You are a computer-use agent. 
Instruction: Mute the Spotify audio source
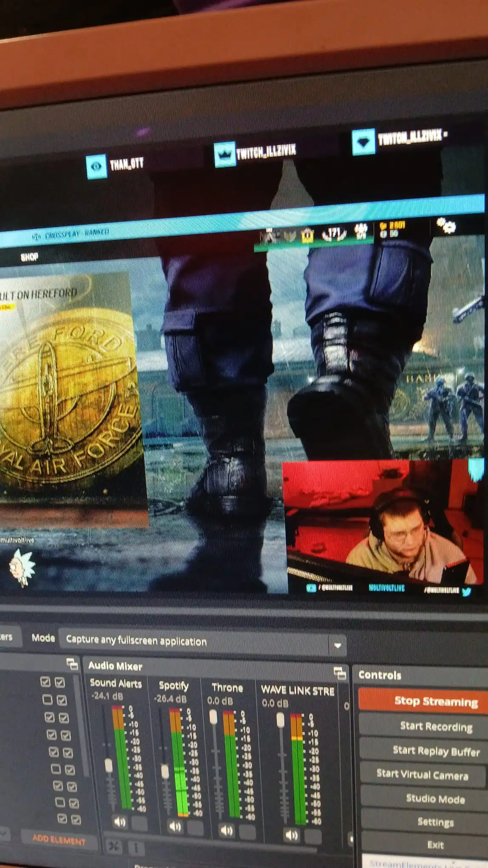pos(175,826)
